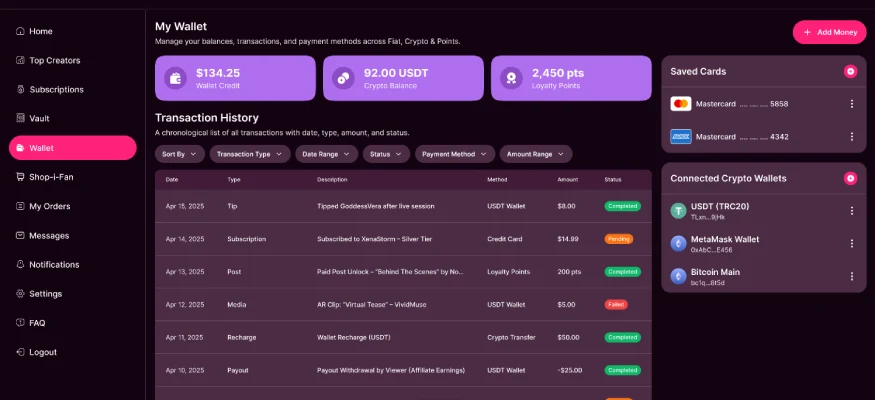Open options menu for USDT (TRC20) wallet
Screen dimensions: 875x400
(852, 211)
